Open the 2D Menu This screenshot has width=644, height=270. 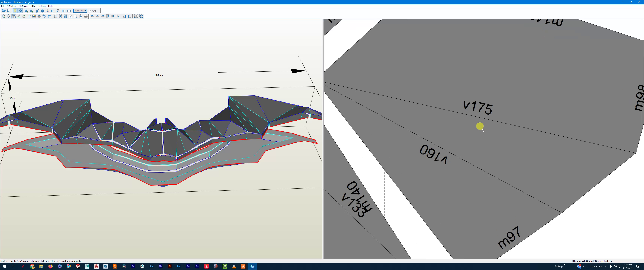[23, 6]
